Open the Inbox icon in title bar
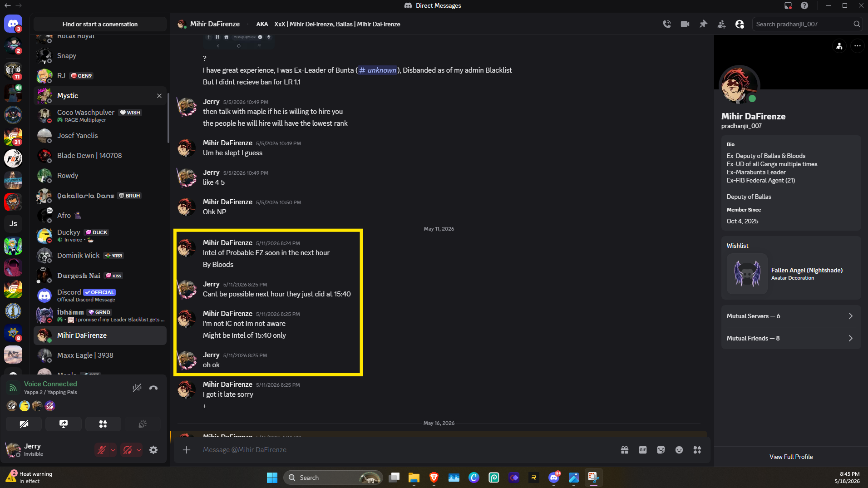The width and height of the screenshot is (868, 488). pyautogui.click(x=788, y=5)
